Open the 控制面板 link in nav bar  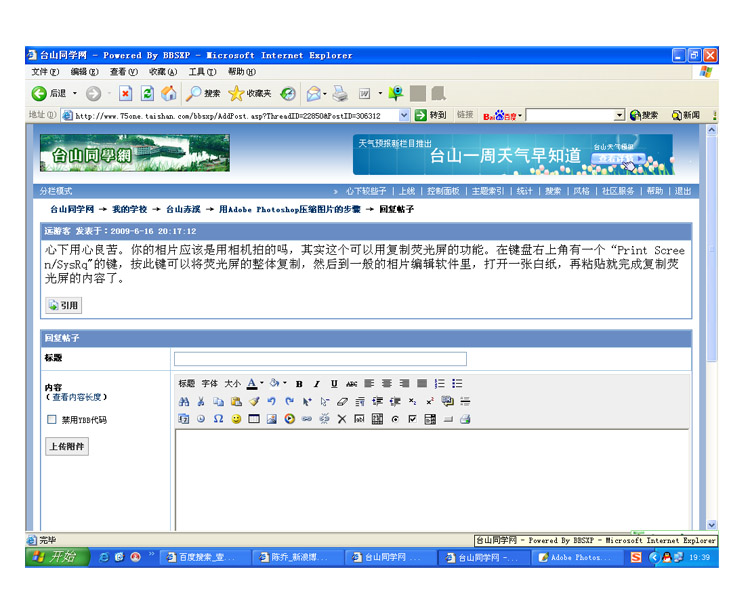[x=443, y=191]
